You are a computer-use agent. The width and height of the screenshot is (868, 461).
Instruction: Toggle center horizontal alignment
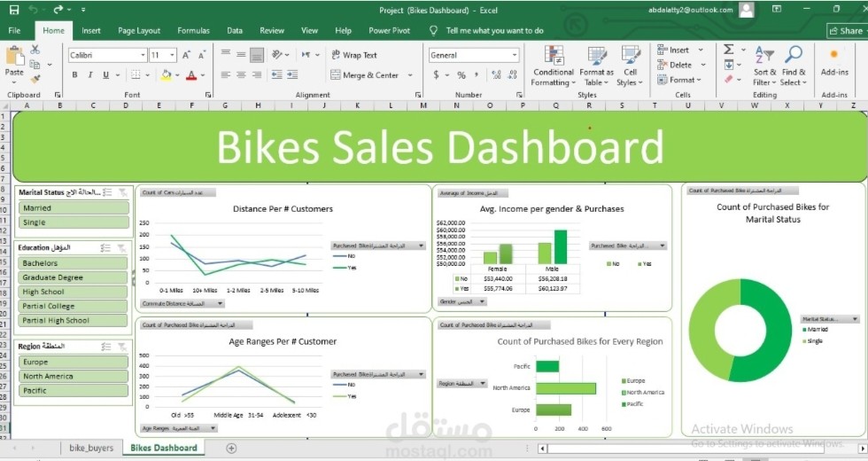(x=241, y=74)
